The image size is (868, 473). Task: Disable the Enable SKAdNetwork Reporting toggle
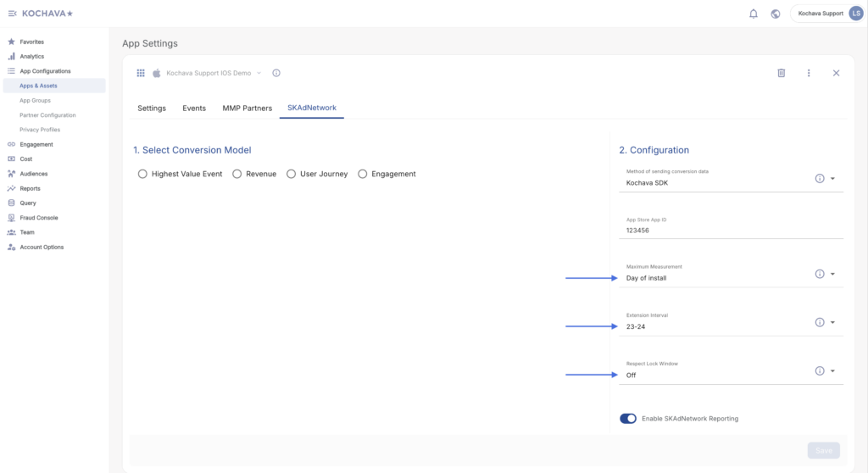628,418
